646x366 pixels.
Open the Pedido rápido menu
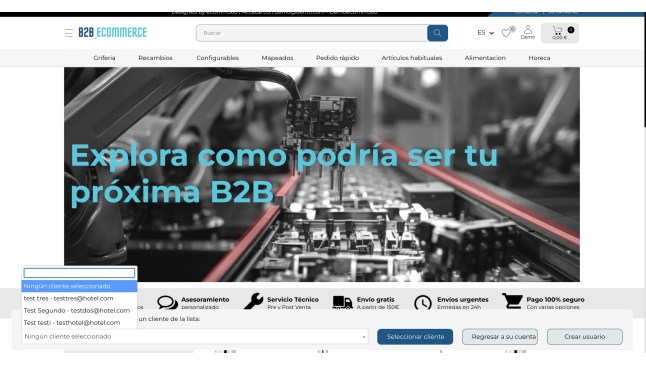[x=337, y=58]
